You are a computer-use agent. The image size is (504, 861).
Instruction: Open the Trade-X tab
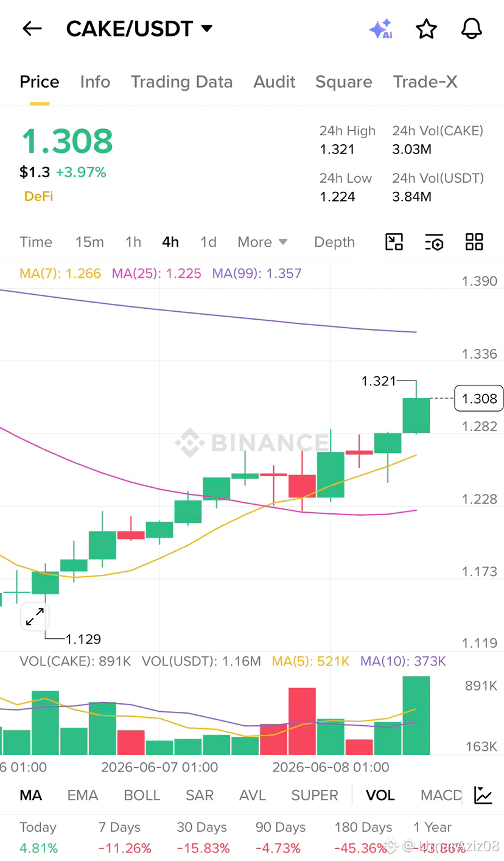[425, 82]
